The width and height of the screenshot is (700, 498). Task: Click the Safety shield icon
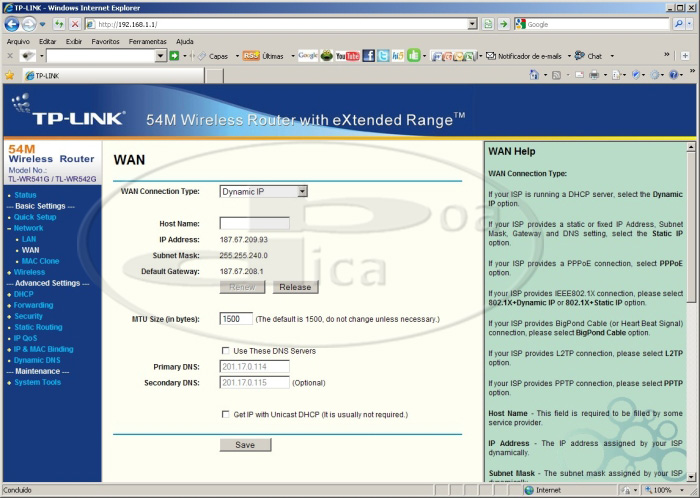[x=636, y=75]
